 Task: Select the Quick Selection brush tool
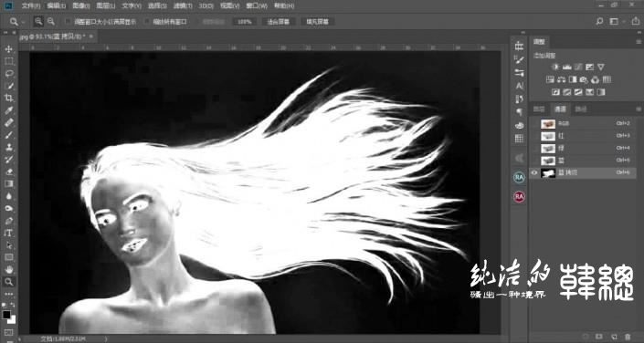point(8,86)
